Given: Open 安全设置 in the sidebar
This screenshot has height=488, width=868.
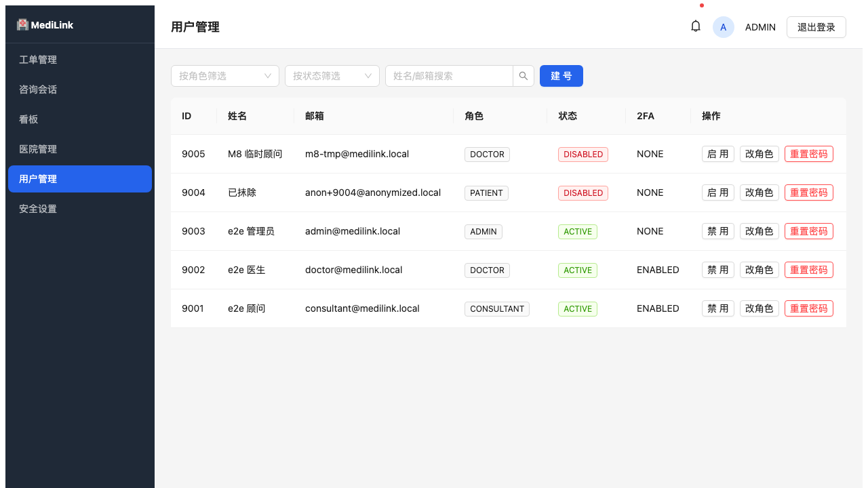Looking at the screenshot, I should tap(80, 209).
